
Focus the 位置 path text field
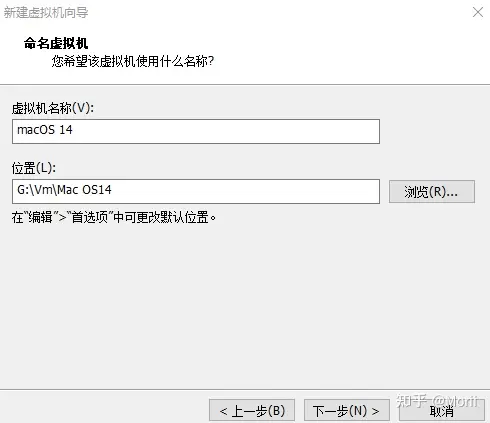(x=196, y=191)
